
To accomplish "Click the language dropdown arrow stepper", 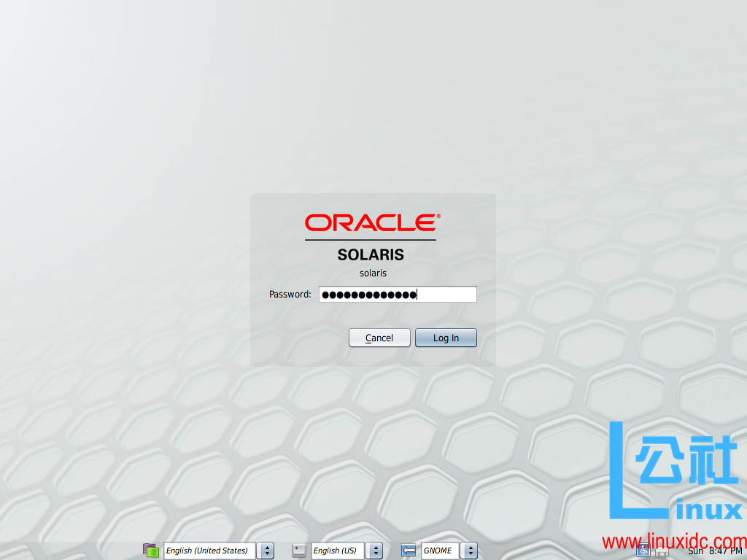I will [x=266, y=551].
